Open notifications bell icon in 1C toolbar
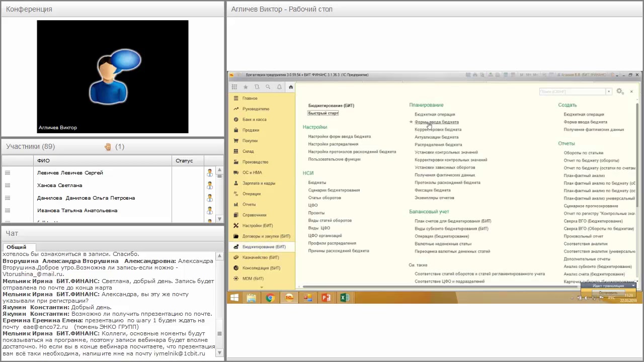 (279, 87)
